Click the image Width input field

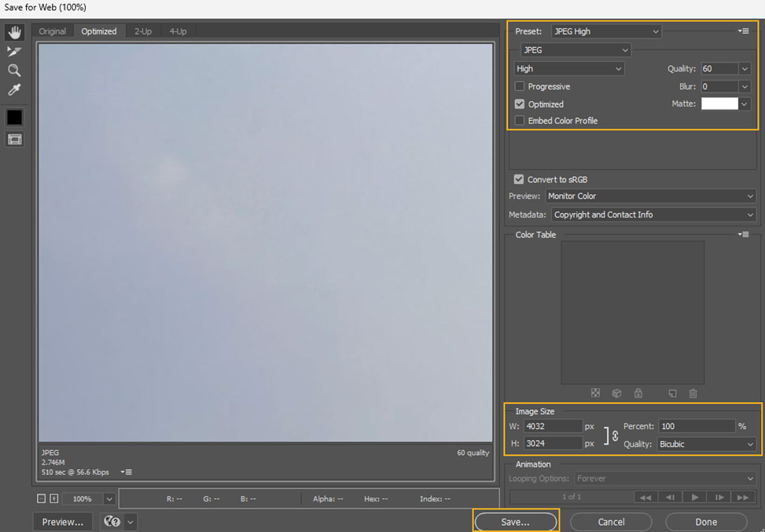(552, 426)
